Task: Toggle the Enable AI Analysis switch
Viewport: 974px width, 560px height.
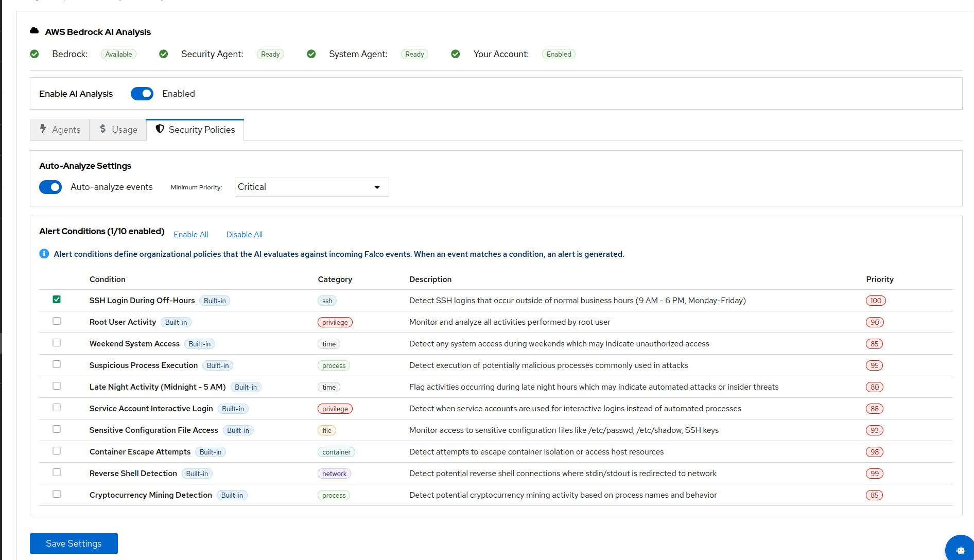Action: (x=142, y=94)
